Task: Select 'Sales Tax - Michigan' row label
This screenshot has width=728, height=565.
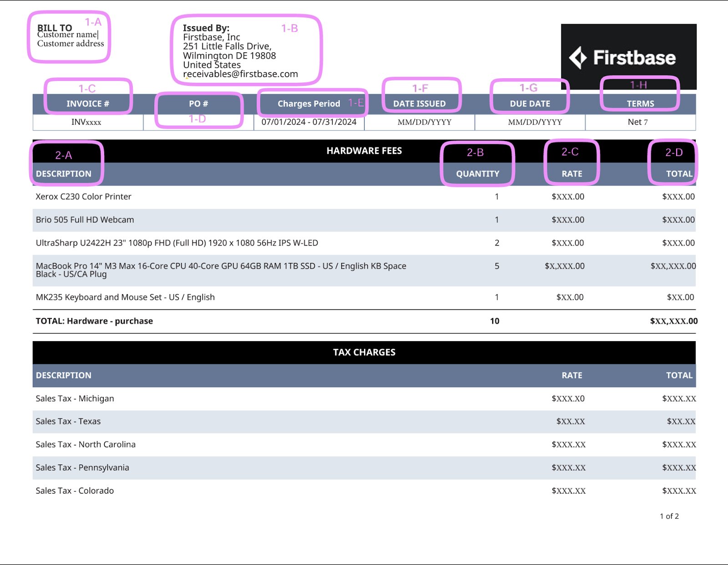Action: 75,399
